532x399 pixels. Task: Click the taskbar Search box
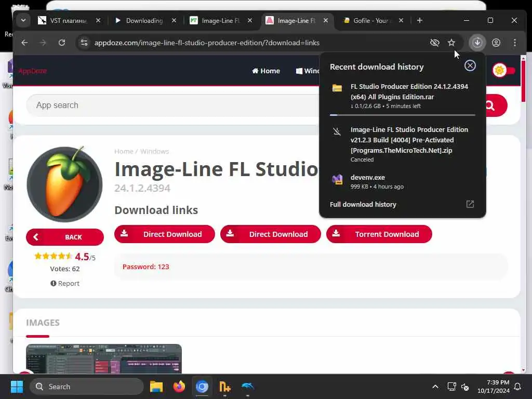[87, 387]
